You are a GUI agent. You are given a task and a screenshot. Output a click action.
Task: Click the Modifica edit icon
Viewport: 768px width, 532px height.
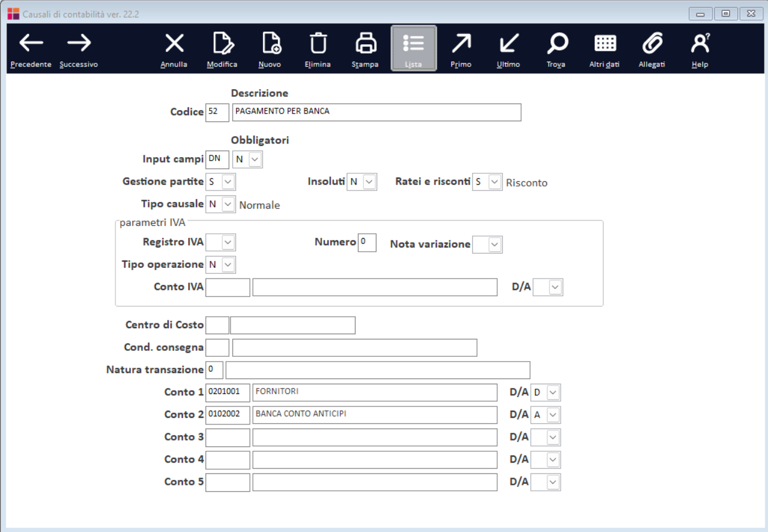222,44
